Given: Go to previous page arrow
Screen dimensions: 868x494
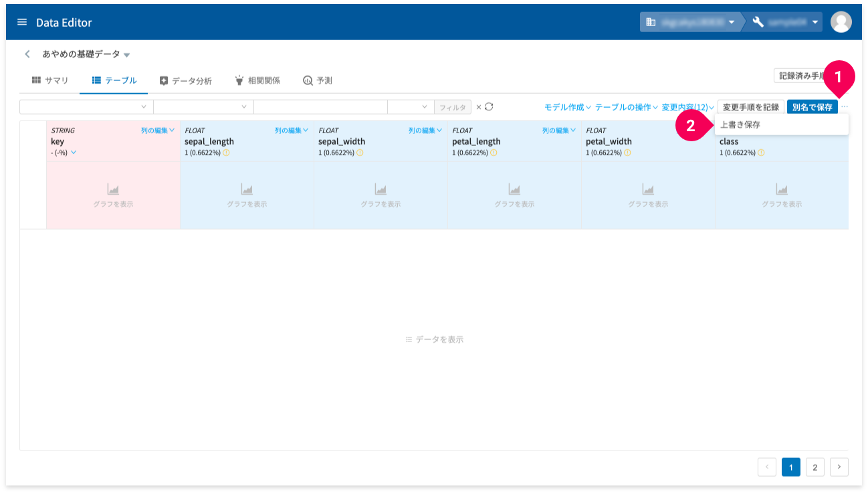Looking at the screenshot, I should click(767, 467).
